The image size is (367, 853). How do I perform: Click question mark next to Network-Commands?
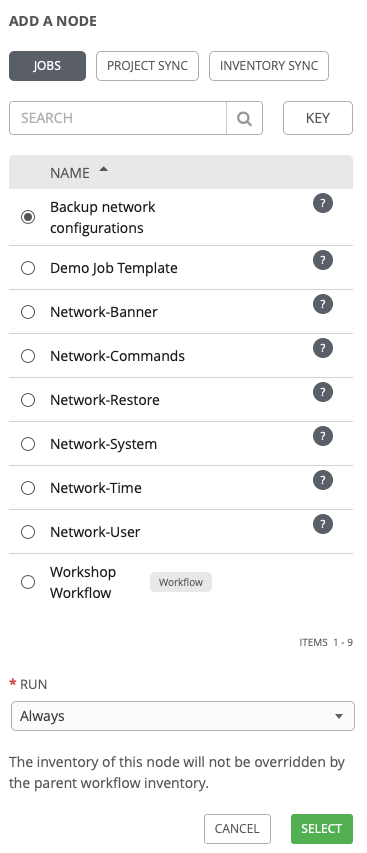[323, 348]
